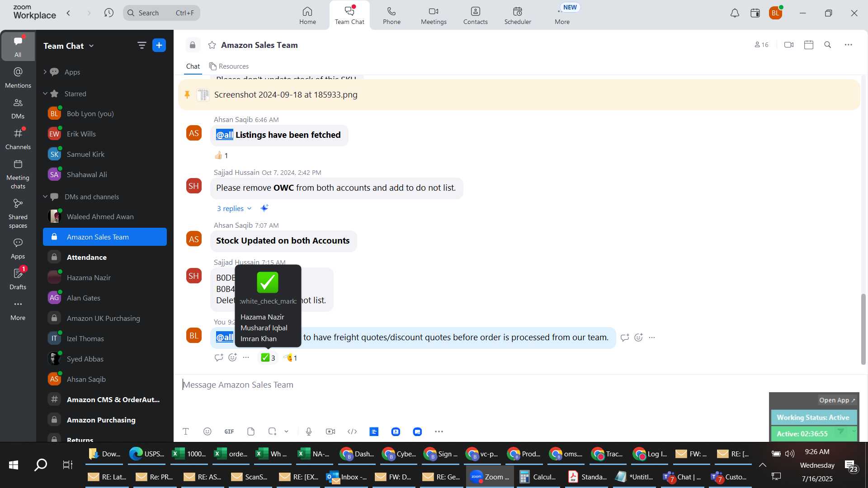
Task: Attach a file in the composer
Action: pyautogui.click(x=251, y=432)
